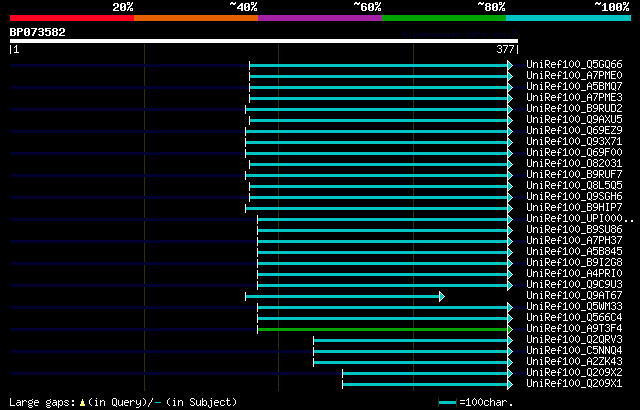Open the UniRef100_A7PME3 hit

(x=574, y=98)
